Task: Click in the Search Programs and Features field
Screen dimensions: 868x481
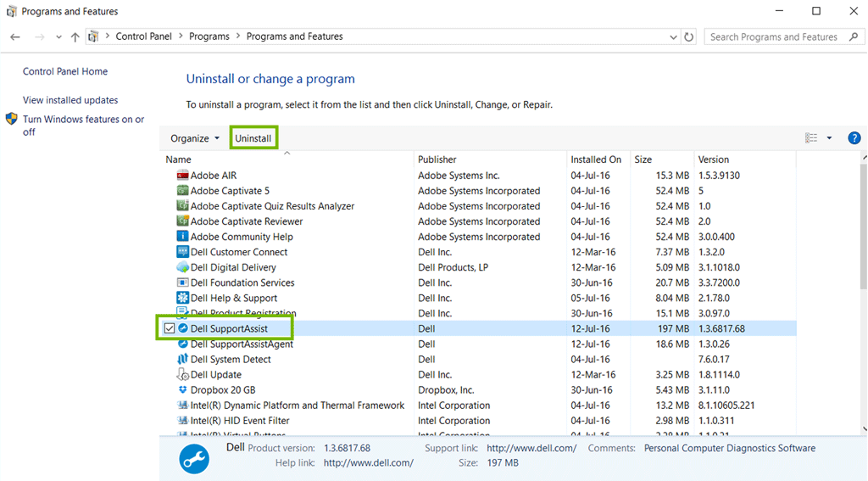Action: (773, 37)
